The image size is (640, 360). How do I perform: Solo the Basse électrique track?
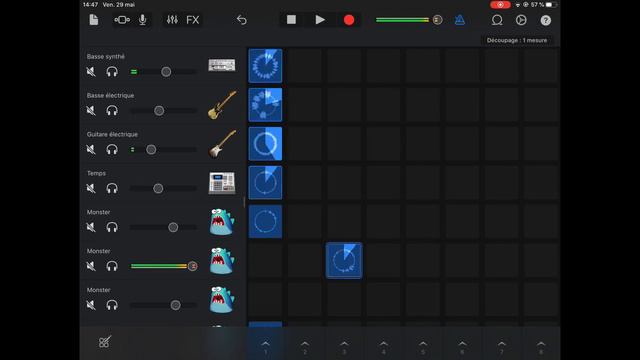112,111
